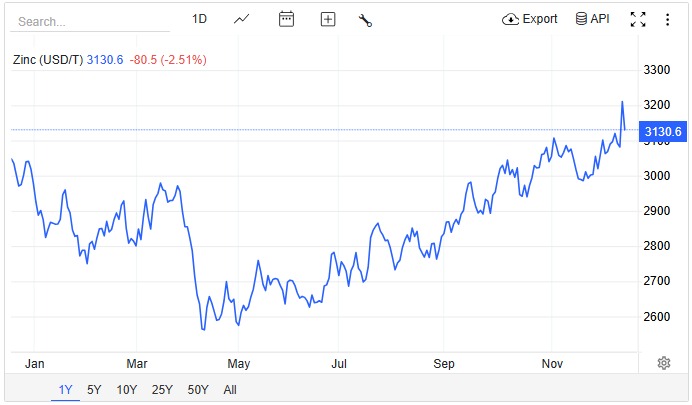
Task: Open the three-dot more options menu
Action: tap(667, 19)
